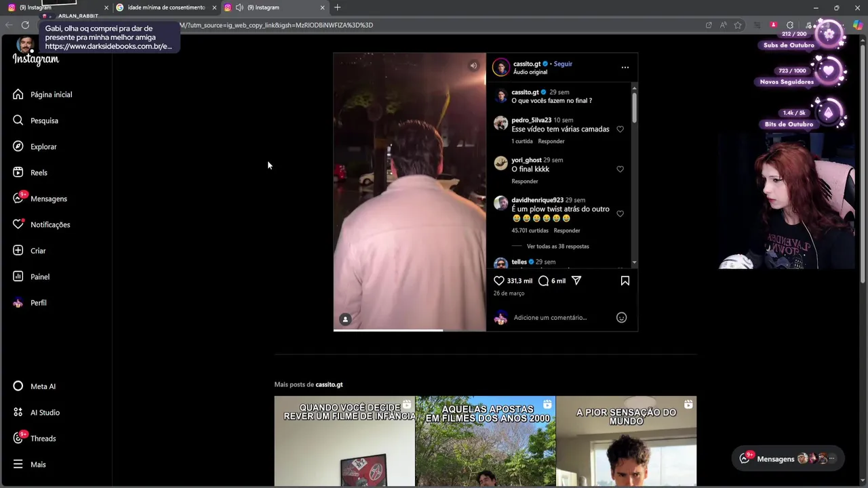The height and width of the screenshot is (488, 868).
Task: Open AI Studio in sidebar
Action: (37, 413)
